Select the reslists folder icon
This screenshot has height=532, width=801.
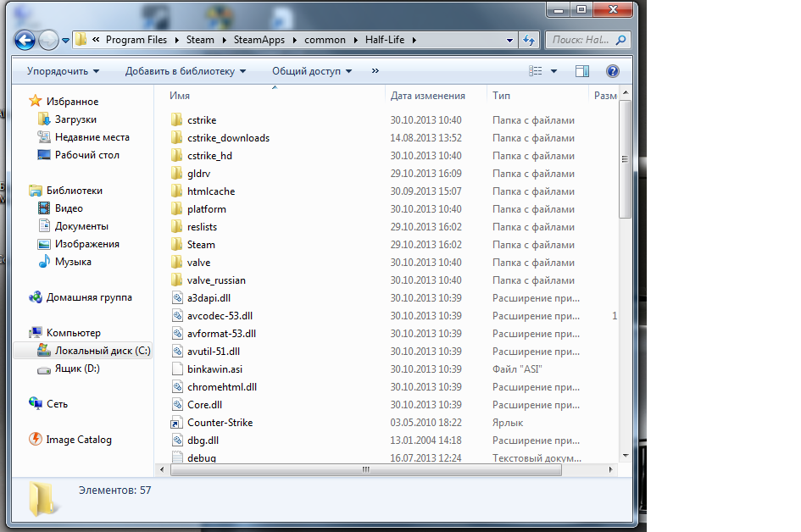point(177,227)
